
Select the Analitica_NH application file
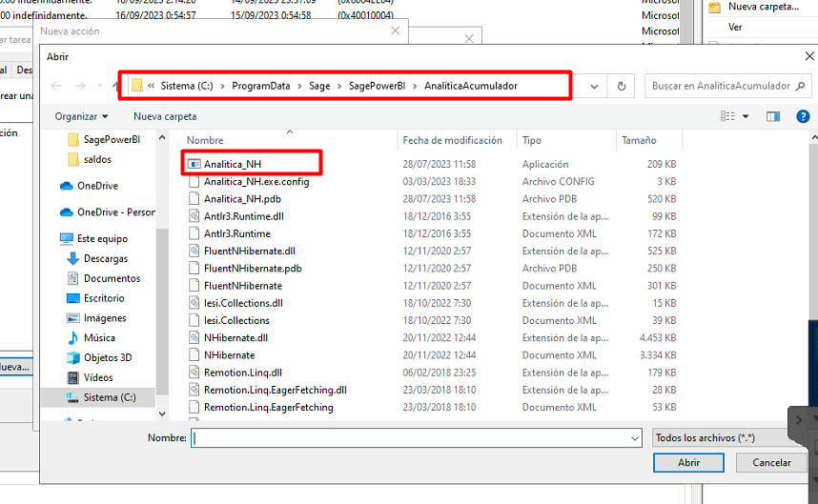point(233,164)
